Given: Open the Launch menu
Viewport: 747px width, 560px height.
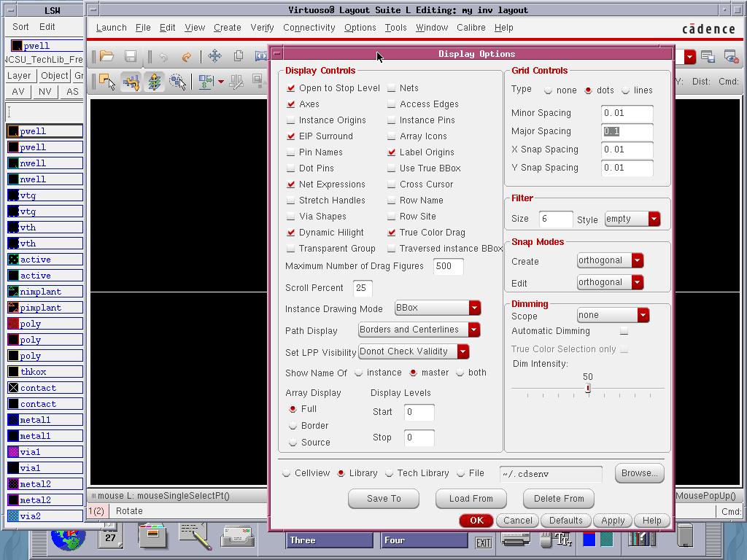Looking at the screenshot, I should [111, 28].
